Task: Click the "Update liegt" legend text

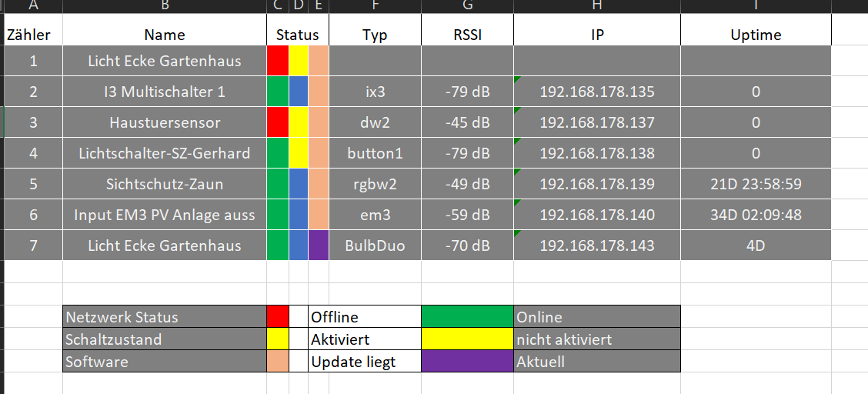Action: pos(364,361)
